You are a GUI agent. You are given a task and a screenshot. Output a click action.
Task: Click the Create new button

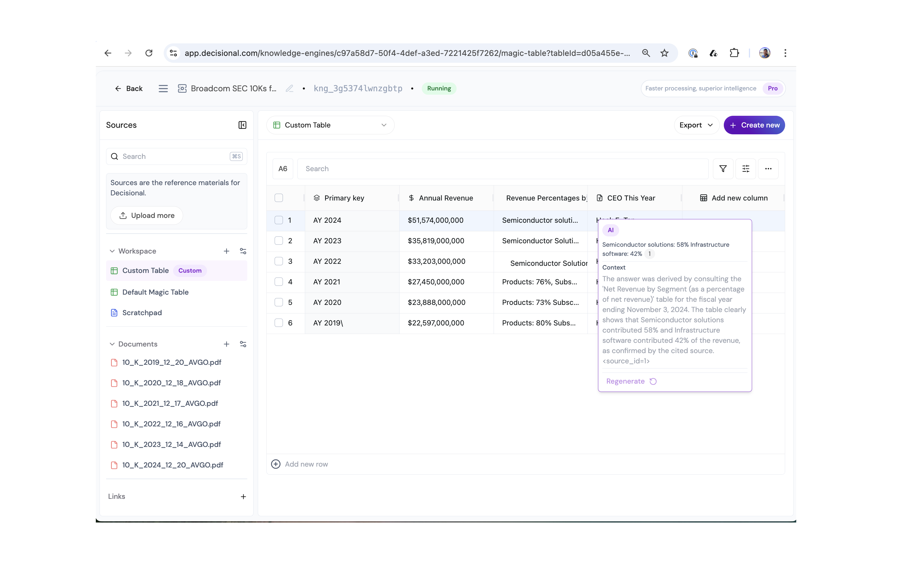(x=754, y=125)
